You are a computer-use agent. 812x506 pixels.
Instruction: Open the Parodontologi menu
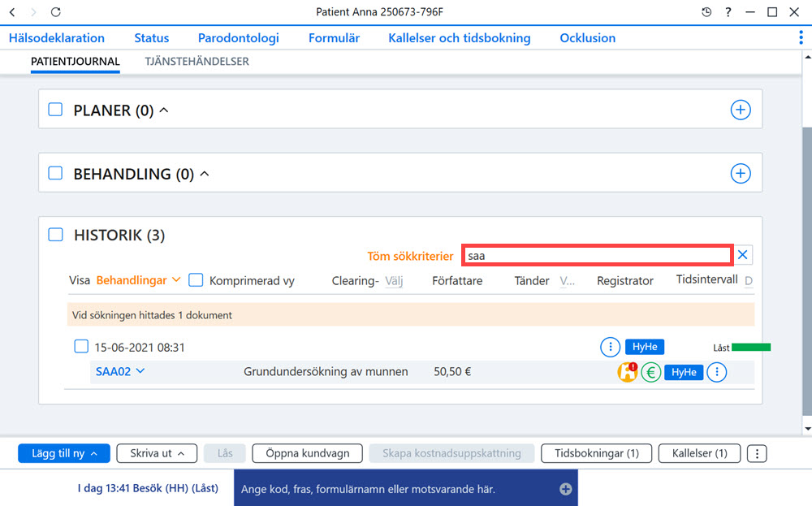239,38
